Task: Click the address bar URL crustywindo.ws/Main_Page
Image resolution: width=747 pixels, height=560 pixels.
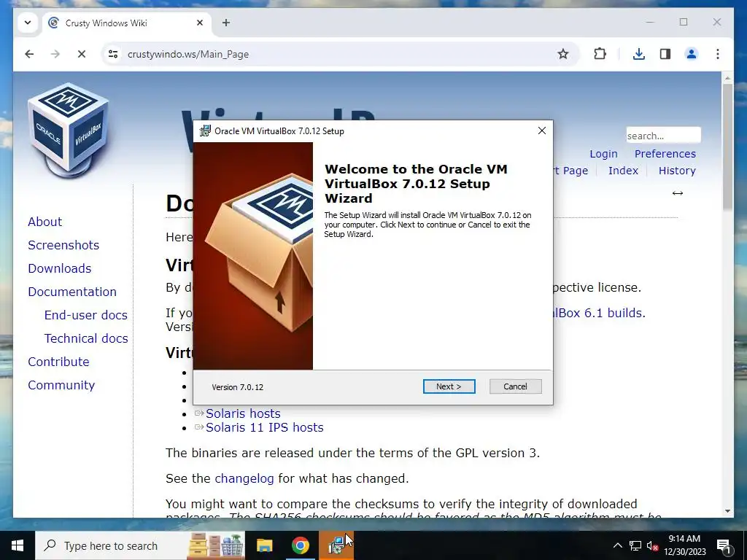Action: pyautogui.click(x=188, y=54)
